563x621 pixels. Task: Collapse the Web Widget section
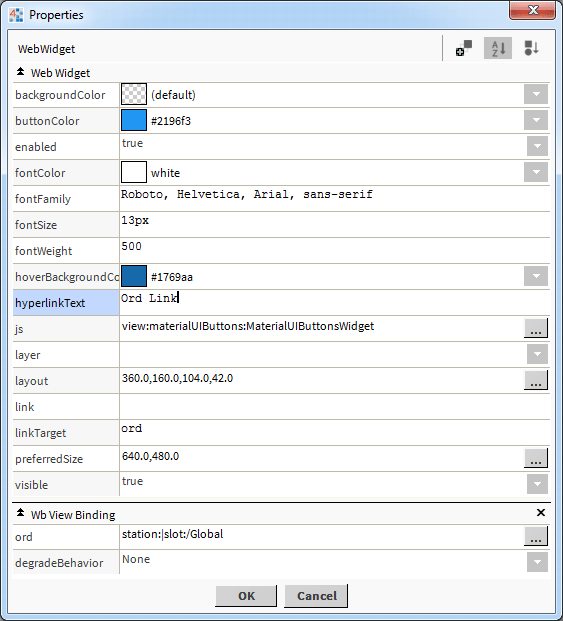[20, 72]
